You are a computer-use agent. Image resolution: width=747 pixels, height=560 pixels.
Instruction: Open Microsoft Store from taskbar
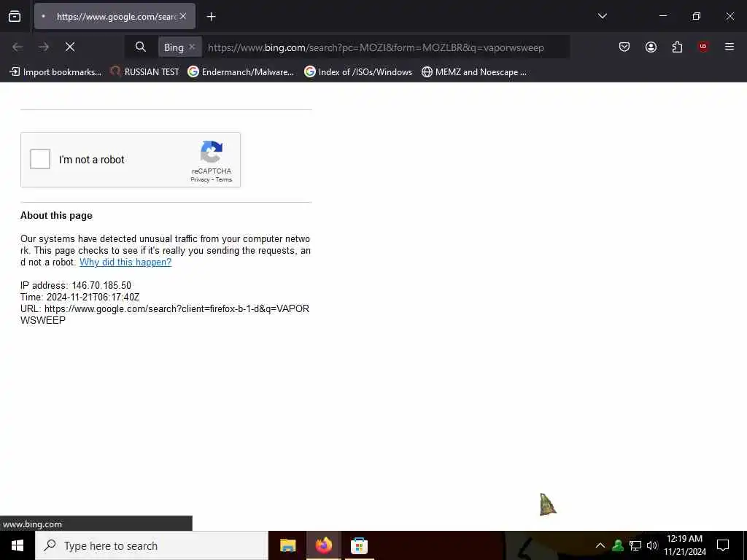coord(359,545)
